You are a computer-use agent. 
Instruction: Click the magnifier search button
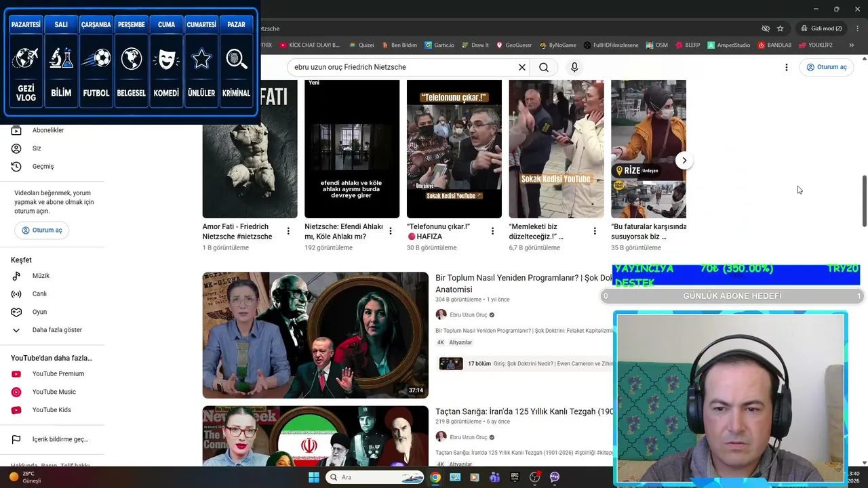[544, 67]
